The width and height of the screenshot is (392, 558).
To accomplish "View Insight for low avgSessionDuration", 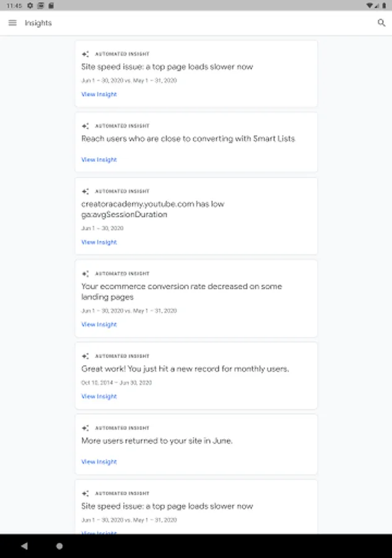I will [x=99, y=242].
